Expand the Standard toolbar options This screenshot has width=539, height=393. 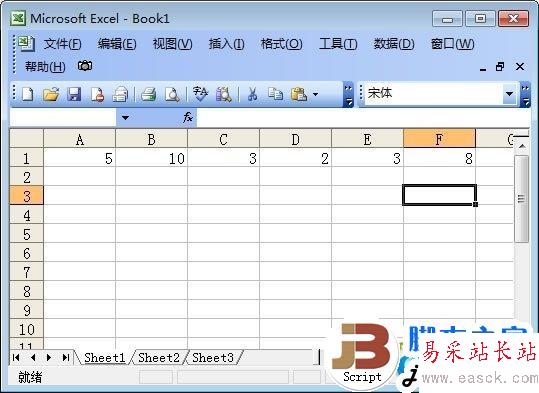click(348, 94)
